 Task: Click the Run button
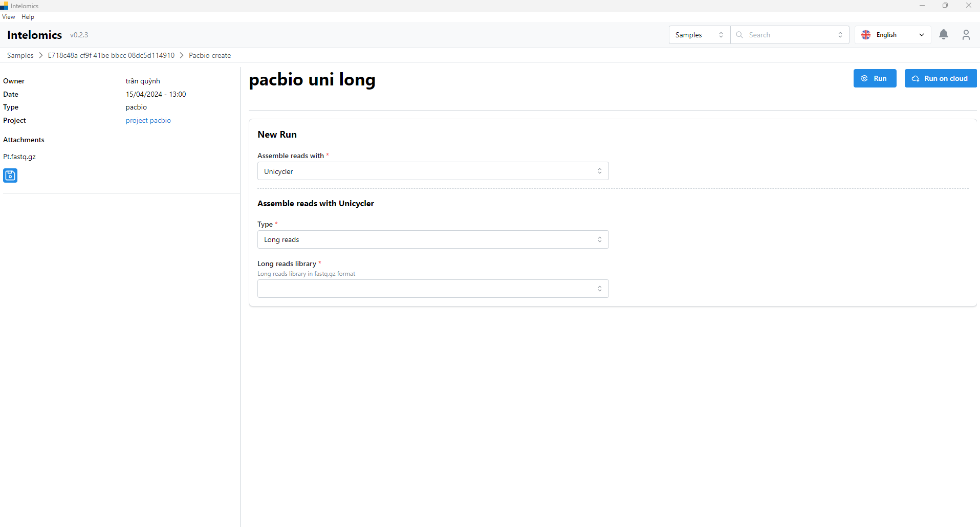coord(875,78)
